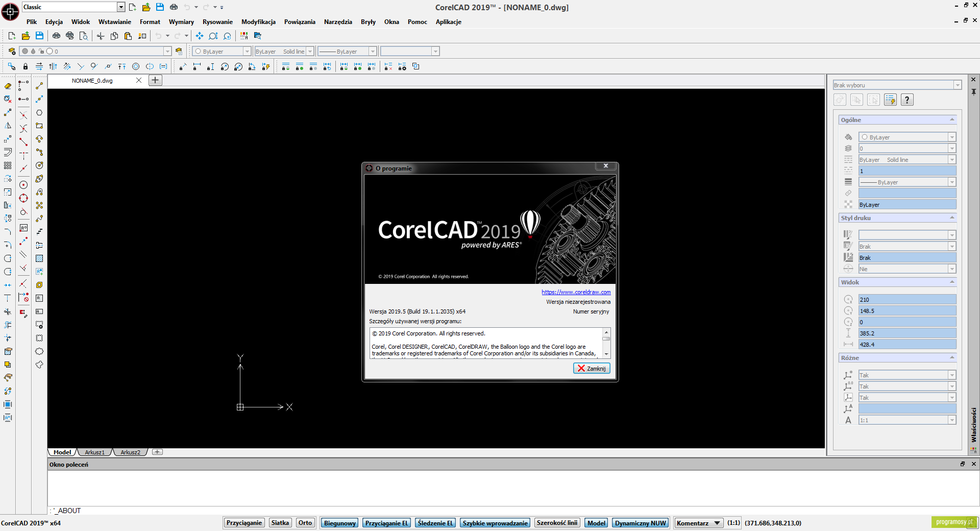
Task: Click the Open file folder icon
Action: coord(26,36)
